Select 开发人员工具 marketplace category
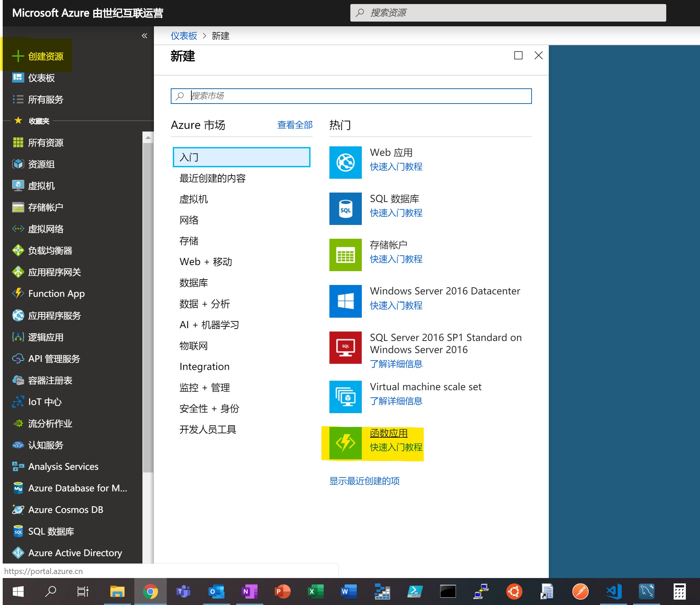 click(x=208, y=429)
